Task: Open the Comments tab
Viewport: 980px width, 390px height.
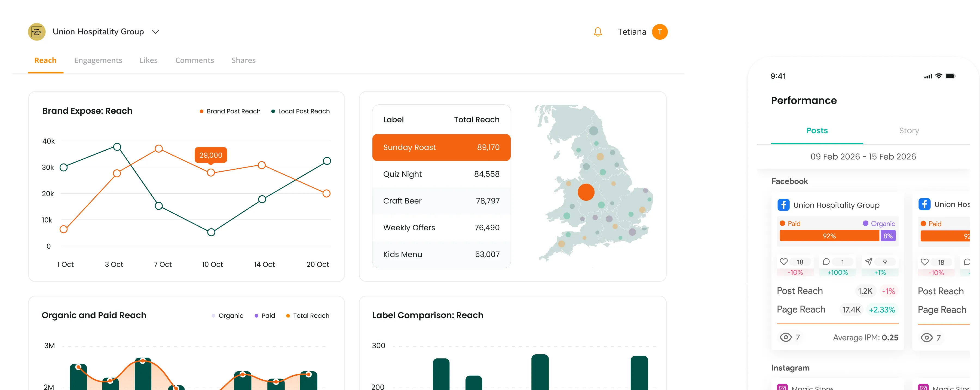Action: (x=194, y=60)
